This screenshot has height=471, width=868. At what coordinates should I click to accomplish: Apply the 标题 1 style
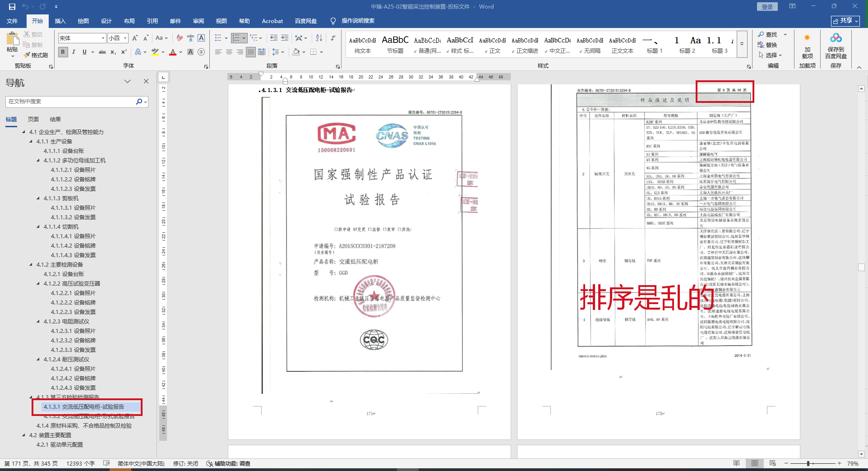(655, 44)
